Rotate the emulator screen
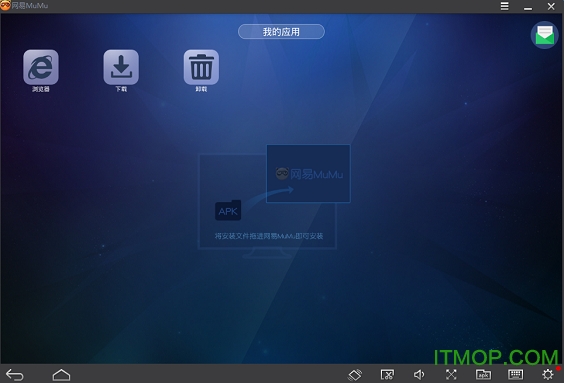564x383 pixels. pyautogui.click(x=355, y=375)
